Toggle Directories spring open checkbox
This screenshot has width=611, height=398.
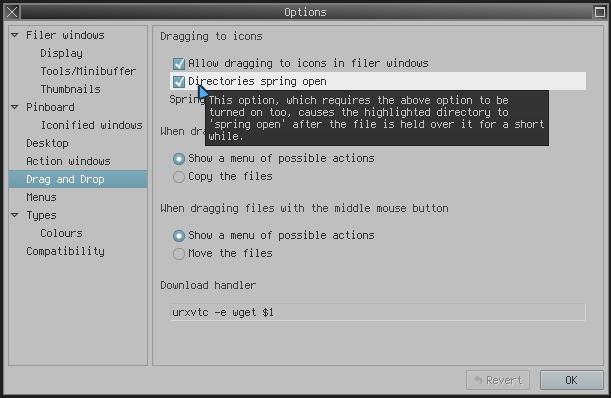click(x=179, y=81)
